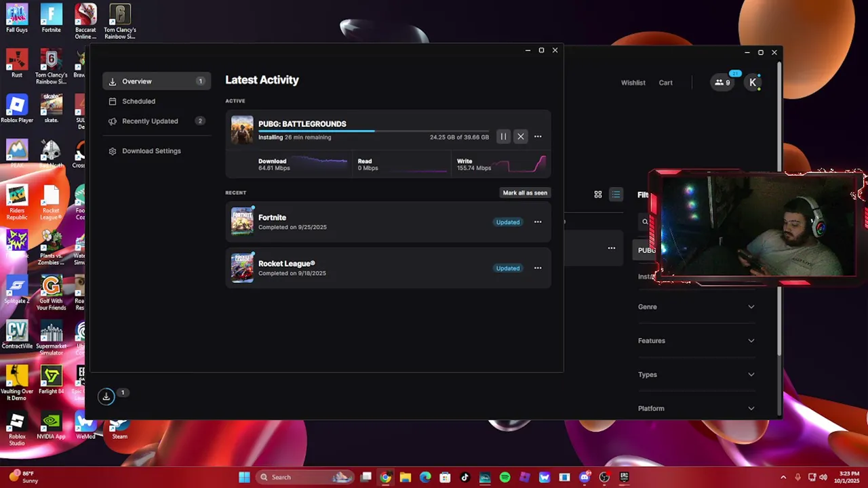This screenshot has width=868, height=488.
Task: Click the Fortnite thumbnail in Recent list
Action: tap(242, 222)
